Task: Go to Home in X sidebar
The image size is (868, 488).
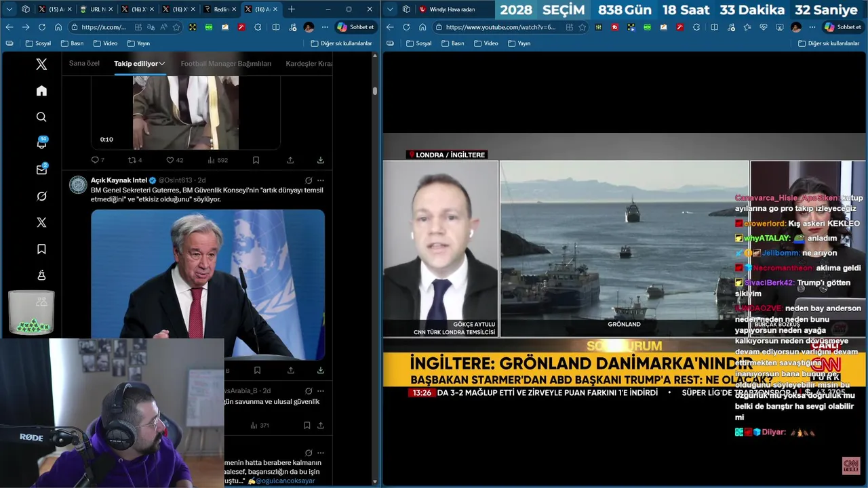Action: tap(41, 91)
